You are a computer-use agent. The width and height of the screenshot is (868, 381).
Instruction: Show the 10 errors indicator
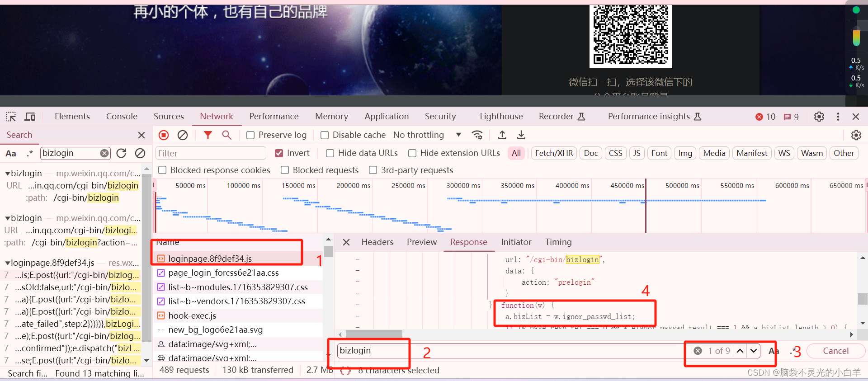click(765, 117)
